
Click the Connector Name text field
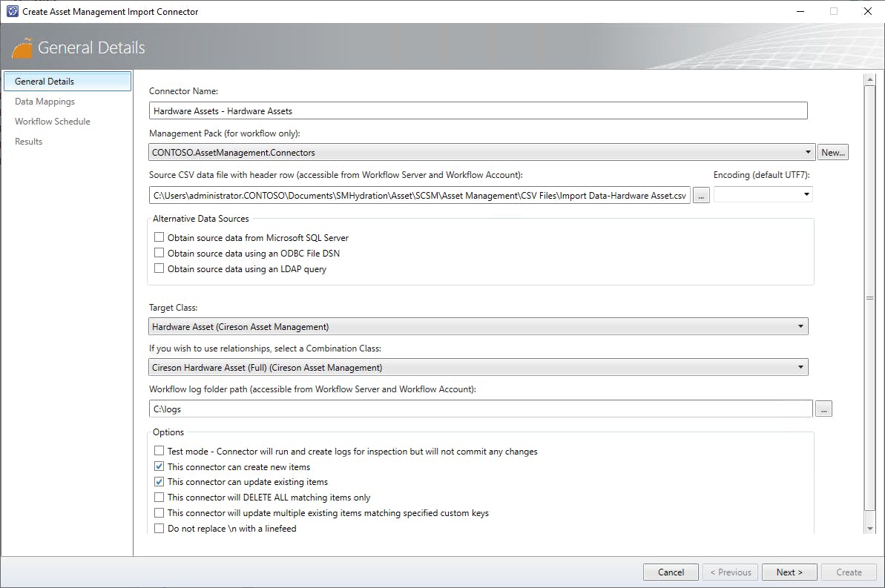[x=478, y=111]
